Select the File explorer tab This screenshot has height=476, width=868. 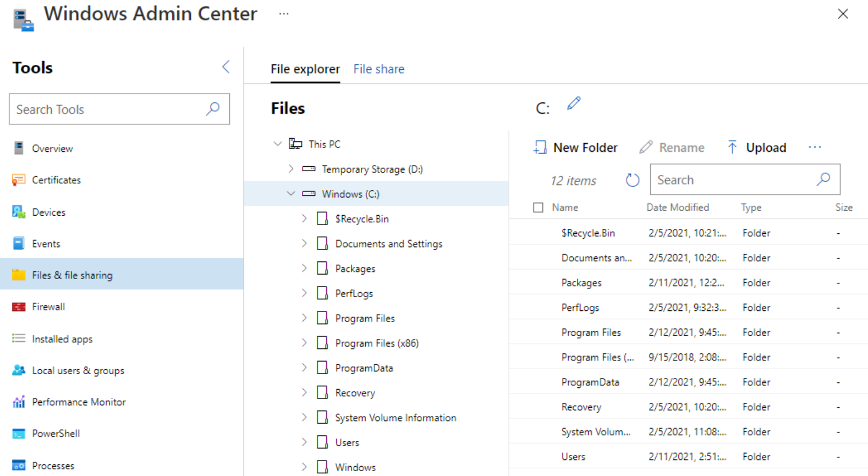305,69
